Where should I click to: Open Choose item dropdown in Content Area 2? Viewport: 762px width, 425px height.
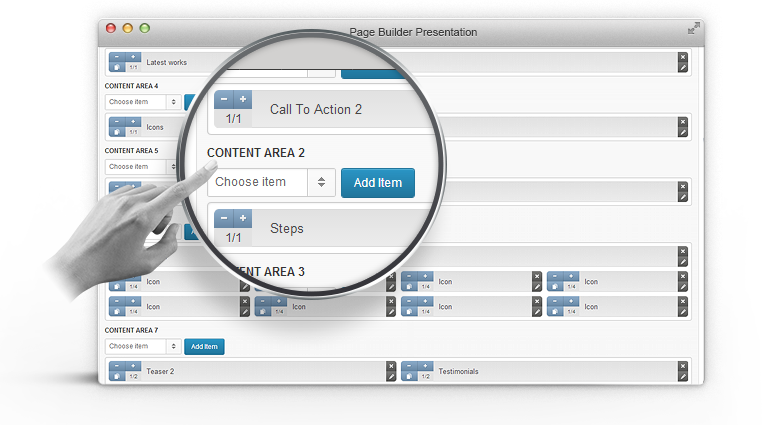[271, 182]
